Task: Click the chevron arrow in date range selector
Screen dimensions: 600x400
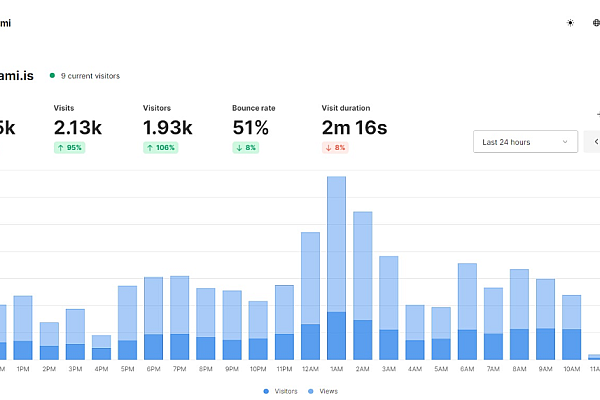Action: coord(565,142)
